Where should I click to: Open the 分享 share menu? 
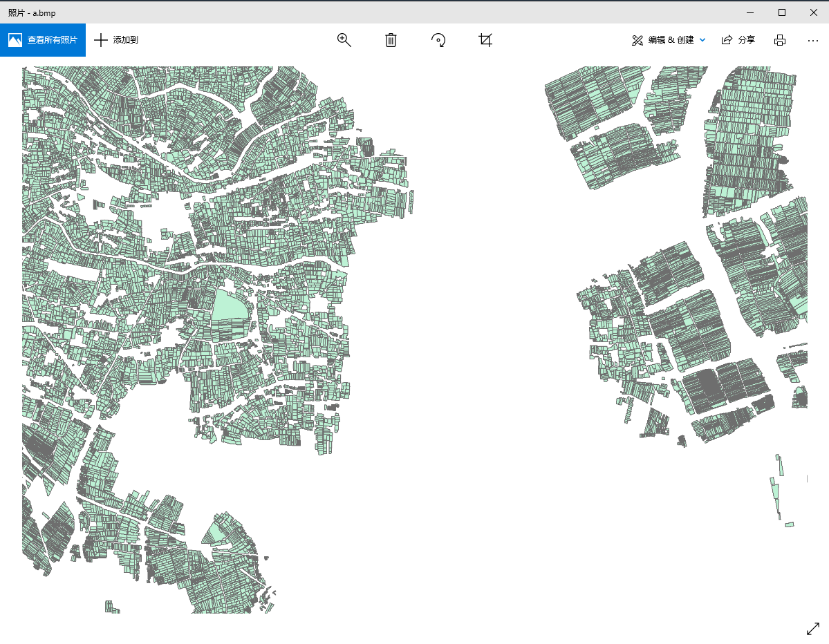[738, 39]
